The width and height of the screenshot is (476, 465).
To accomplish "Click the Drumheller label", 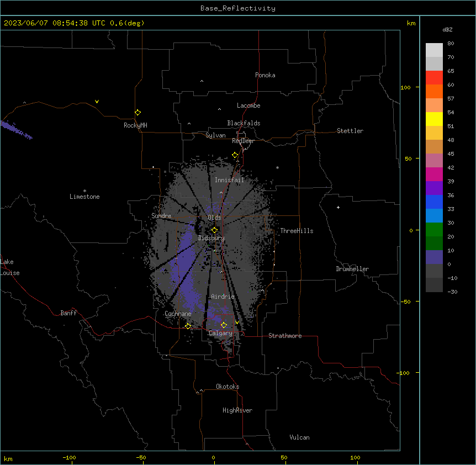I will [352, 269].
